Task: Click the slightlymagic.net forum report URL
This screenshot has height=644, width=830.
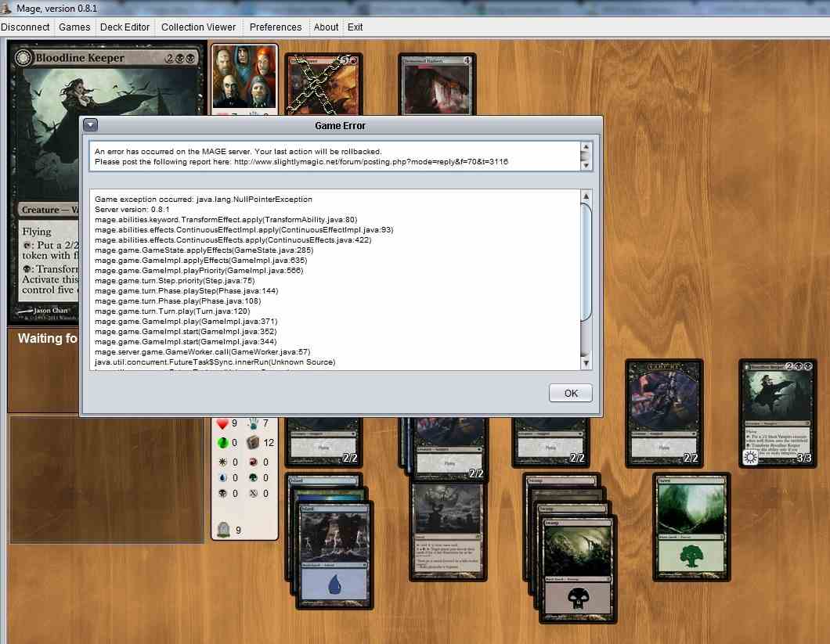Action: (x=370, y=161)
